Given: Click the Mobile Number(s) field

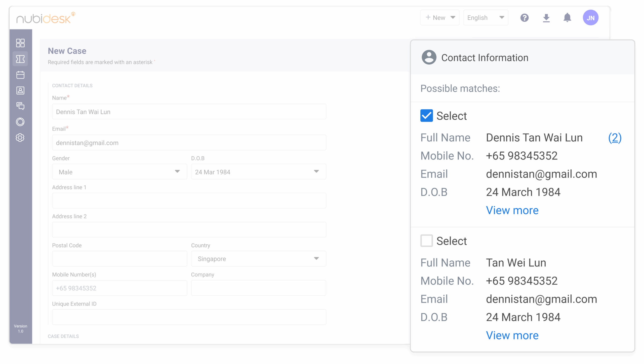Looking at the screenshot, I should [119, 288].
